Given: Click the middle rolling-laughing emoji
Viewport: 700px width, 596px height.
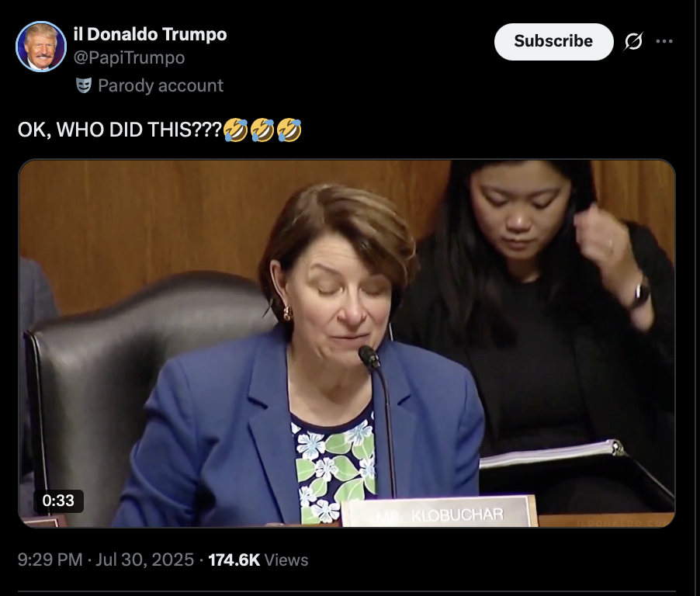Looking at the screenshot, I should pyautogui.click(x=262, y=130).
